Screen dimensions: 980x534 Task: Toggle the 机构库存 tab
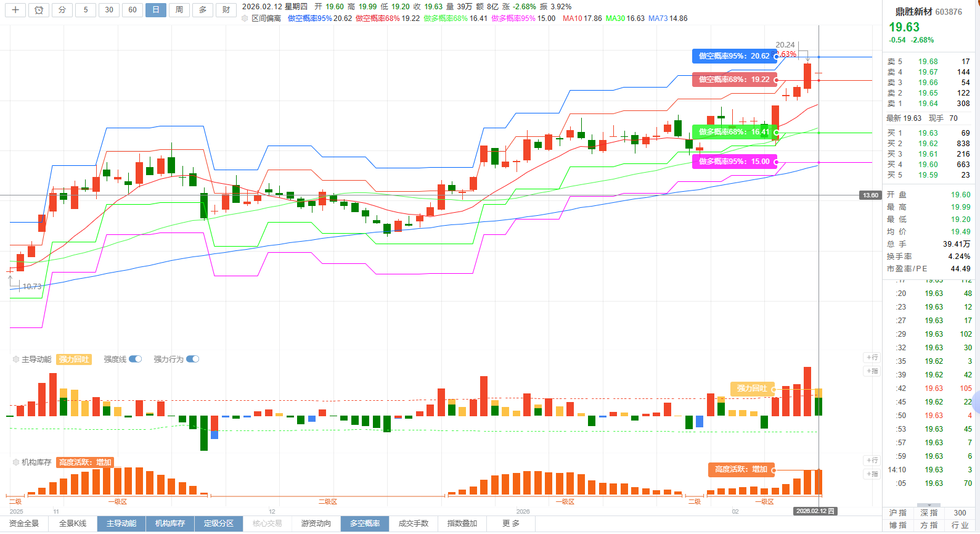[x=170, y=524]
